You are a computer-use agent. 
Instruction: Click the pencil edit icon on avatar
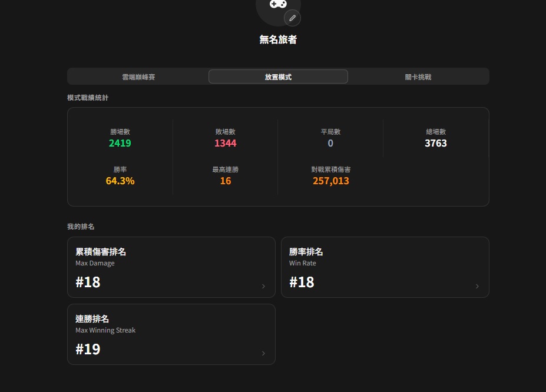pos(292,18)
